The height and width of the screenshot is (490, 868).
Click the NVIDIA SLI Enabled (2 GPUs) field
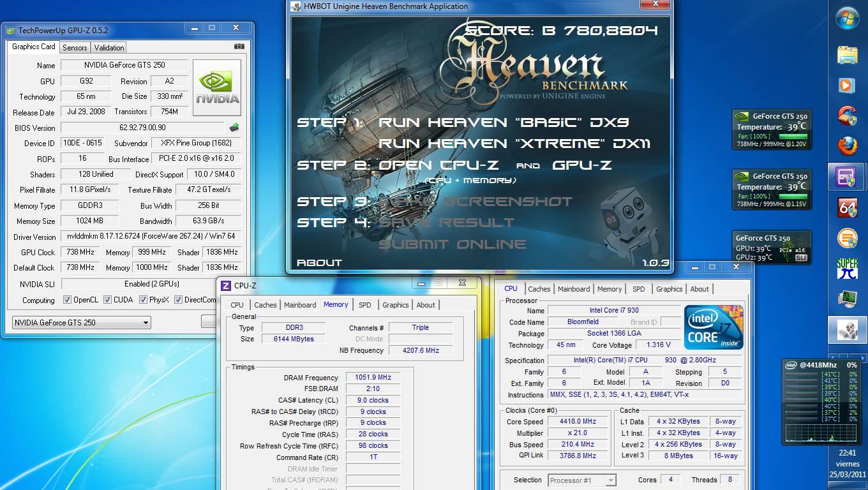click(151, 284)
